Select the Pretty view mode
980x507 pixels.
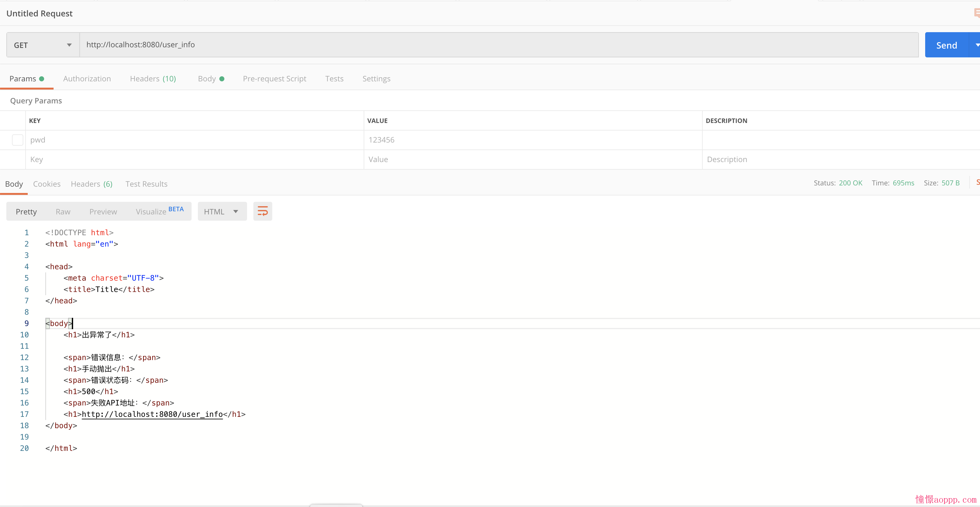pyautogui.click(x=26, y=211)
